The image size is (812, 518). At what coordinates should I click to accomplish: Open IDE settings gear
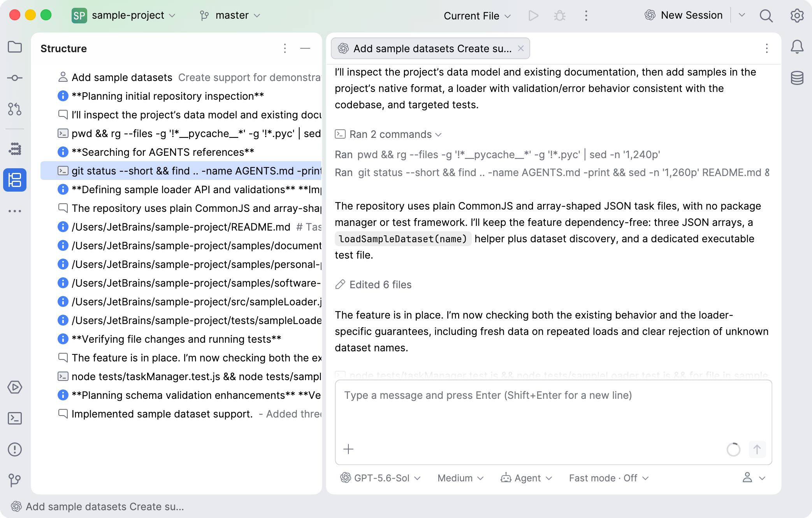click(797, 16)
